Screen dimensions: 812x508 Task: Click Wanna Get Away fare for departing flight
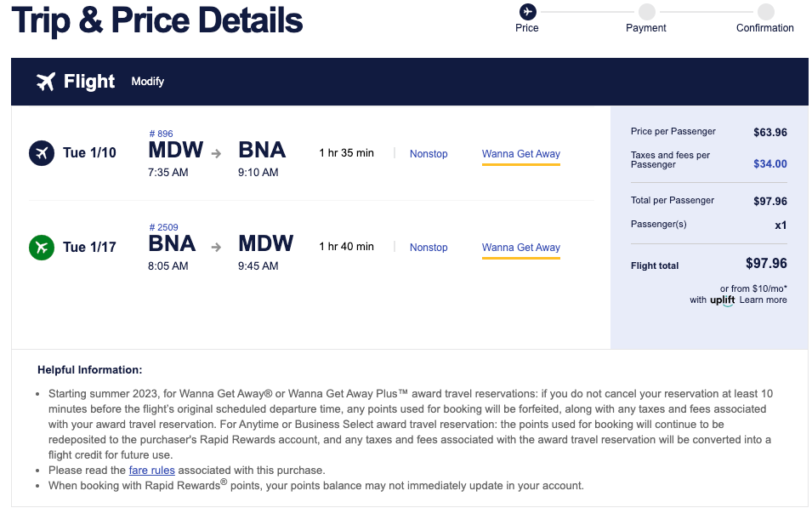point(521,154)
